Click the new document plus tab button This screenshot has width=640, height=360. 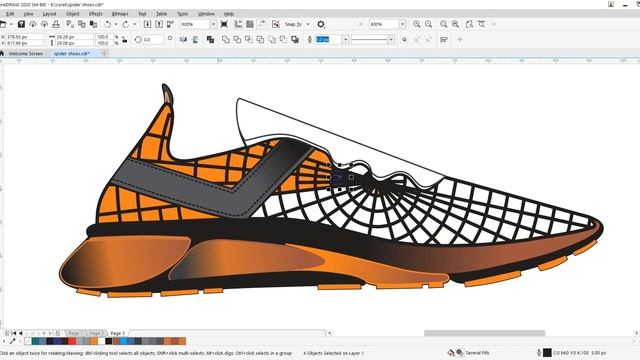tap(104, 53)
